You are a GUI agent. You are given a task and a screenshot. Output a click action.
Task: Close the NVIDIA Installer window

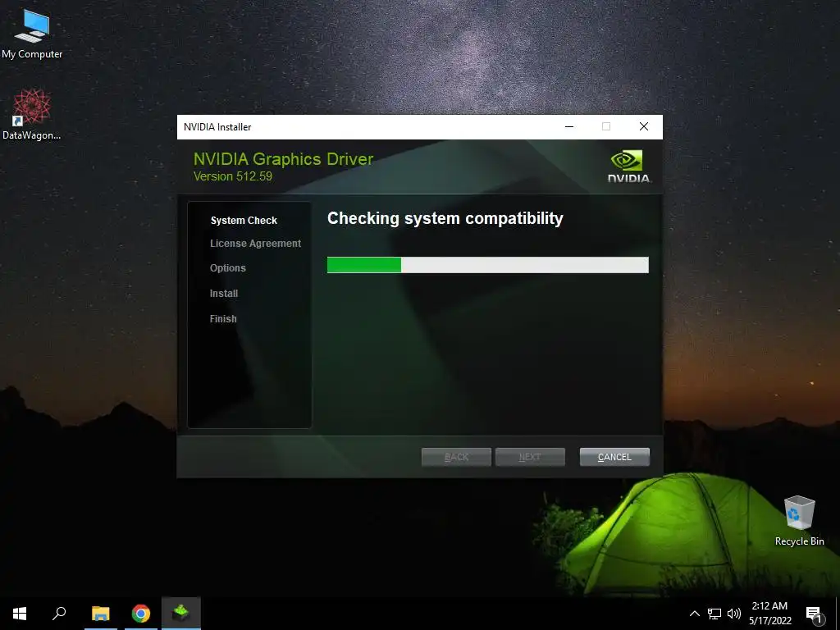coord(644,126)
